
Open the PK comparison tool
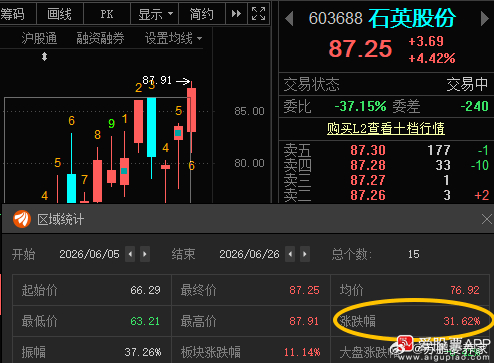[x=107, y=14]
